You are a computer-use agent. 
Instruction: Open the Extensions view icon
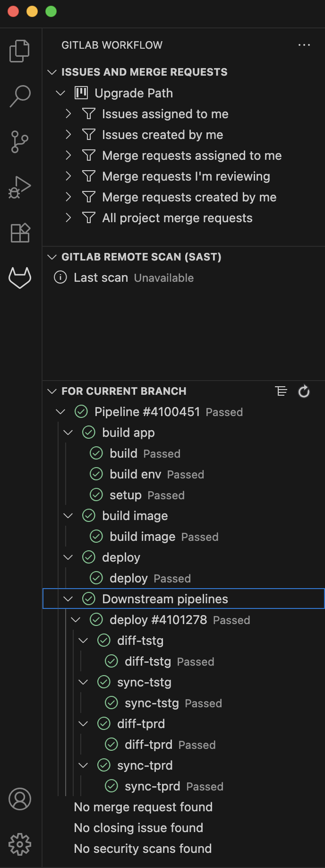pos(20,232)
